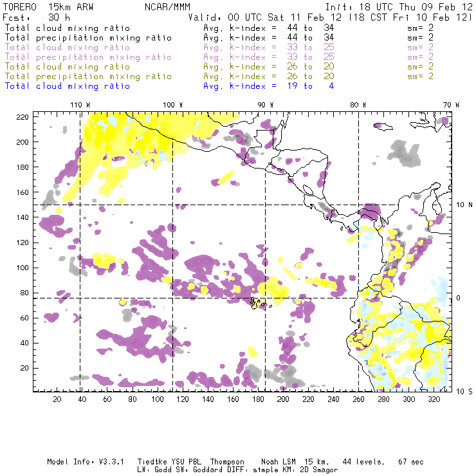Select the blue 'Total cloud mixing ratio' legend label
Viewport: 476px width, 476px height.
click(68, 86)
